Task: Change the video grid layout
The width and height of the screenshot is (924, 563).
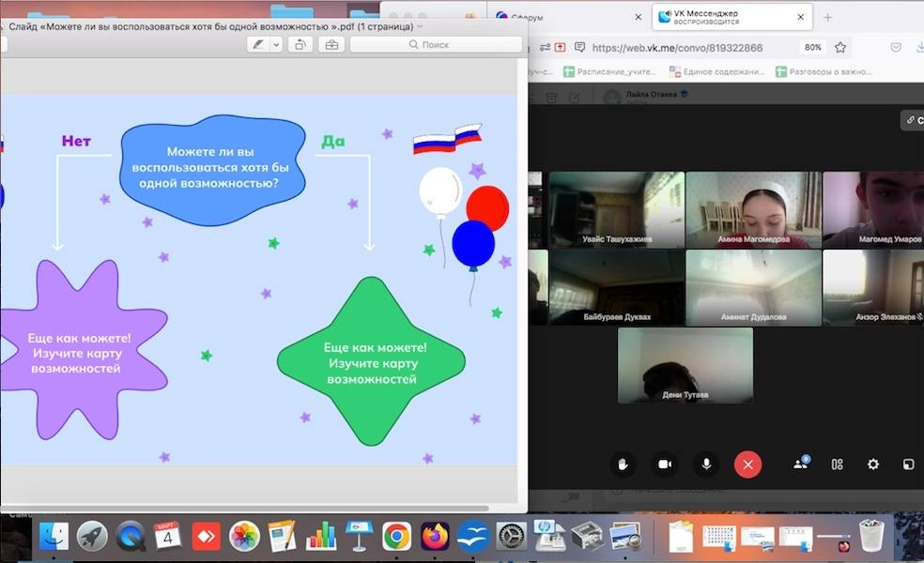Action: [838, 464]
